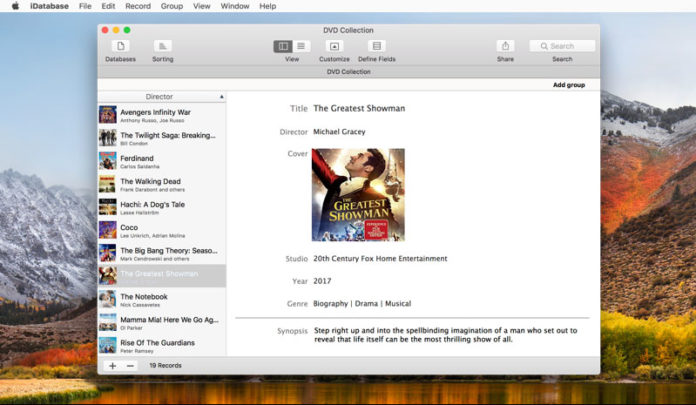The image size is (696, 405).
Task: Open the File menu
Action: [85, 6]
